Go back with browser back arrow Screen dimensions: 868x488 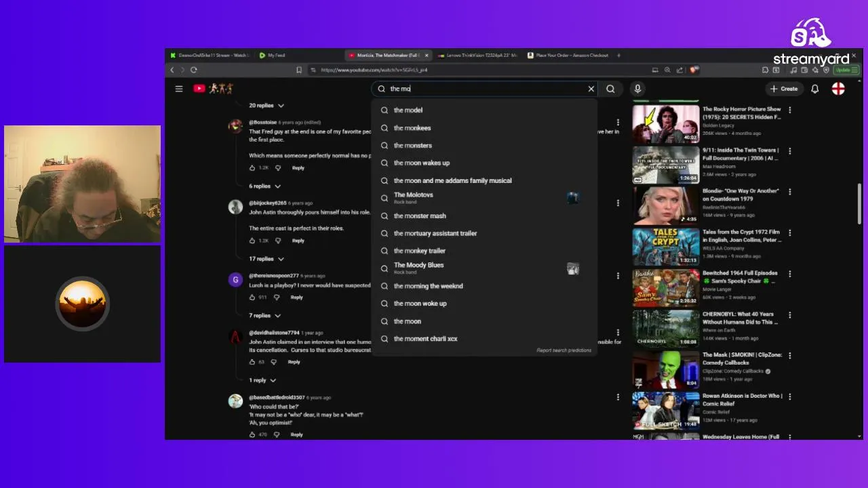(x=172, y=70)
